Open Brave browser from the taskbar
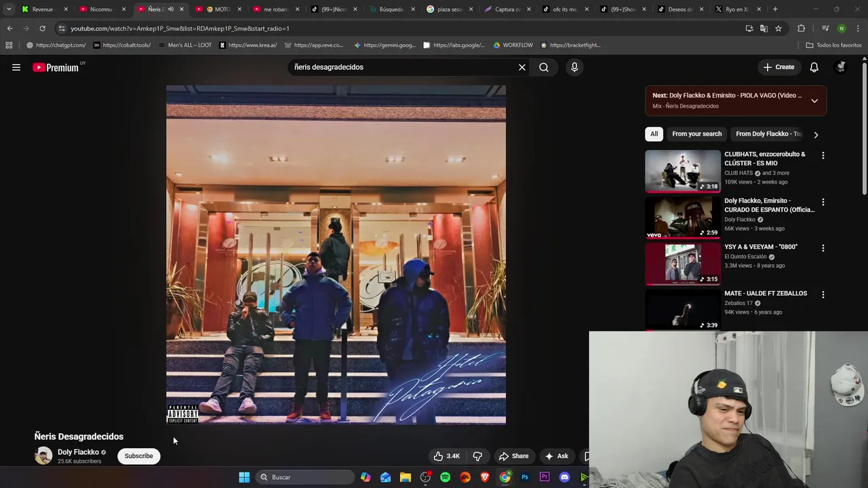868x488 pixels. pos(485,477)
